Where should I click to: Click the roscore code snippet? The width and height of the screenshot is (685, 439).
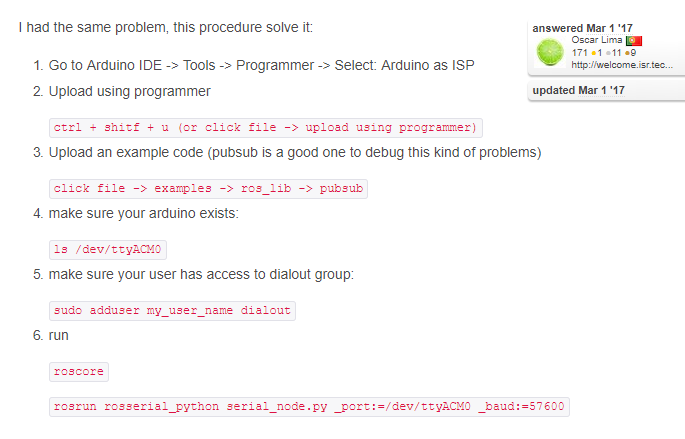click(x=78, y=371)
